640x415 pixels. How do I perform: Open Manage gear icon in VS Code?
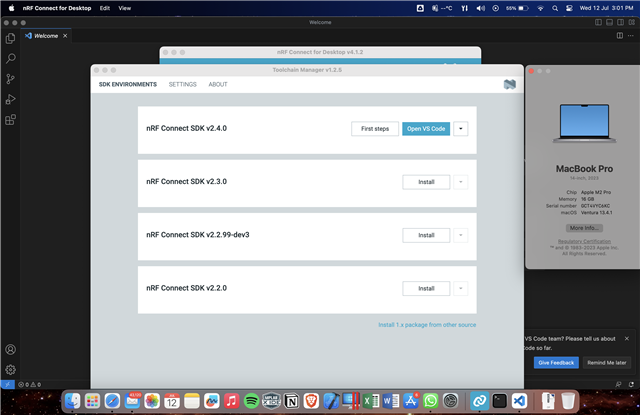click(x=11, y=370)
